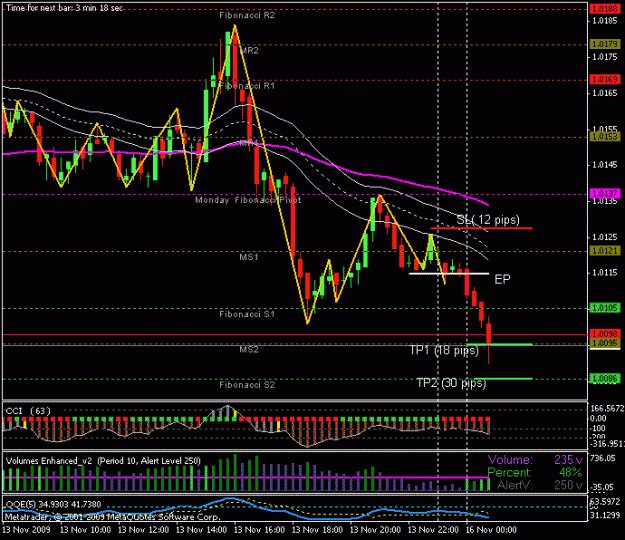Click the 736.05 volume scale value

602,458
